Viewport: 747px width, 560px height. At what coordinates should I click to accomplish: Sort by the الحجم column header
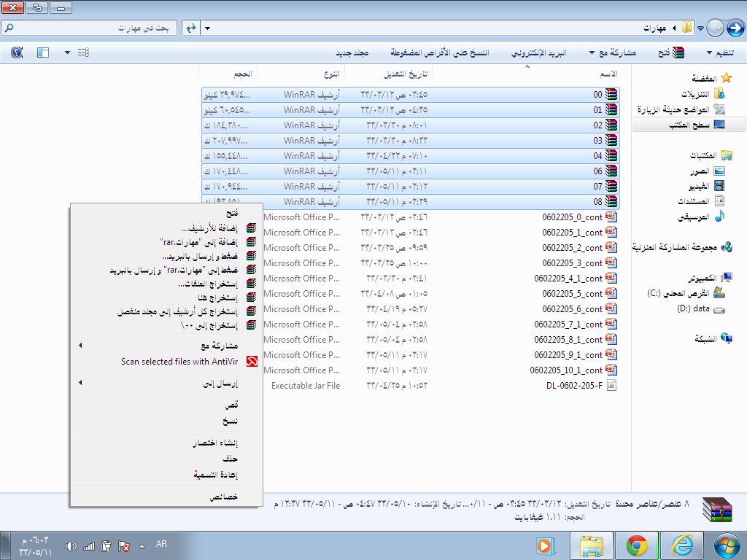[x=228, y=74]
